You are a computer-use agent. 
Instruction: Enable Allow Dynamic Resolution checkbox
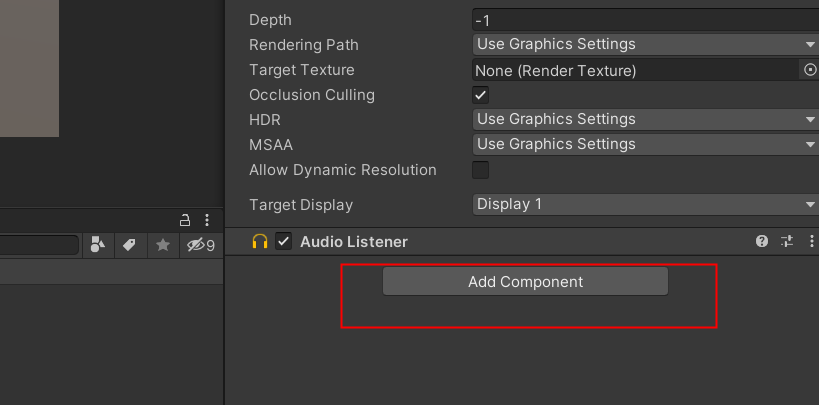coord(481,170)
